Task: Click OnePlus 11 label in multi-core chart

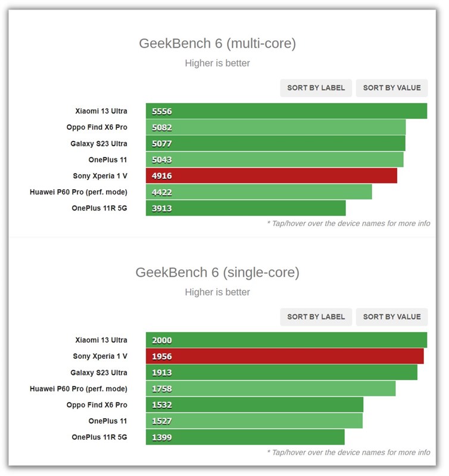Action: [108, 159]
